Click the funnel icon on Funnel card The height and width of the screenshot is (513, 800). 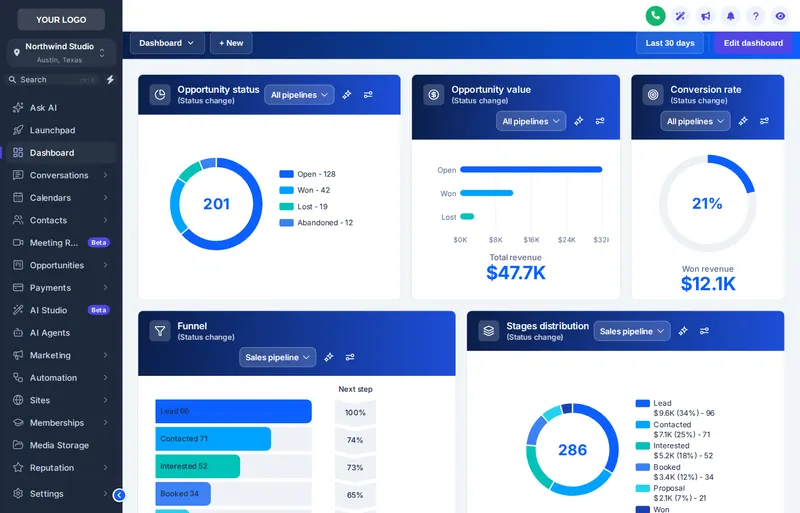tap(160, 331)
